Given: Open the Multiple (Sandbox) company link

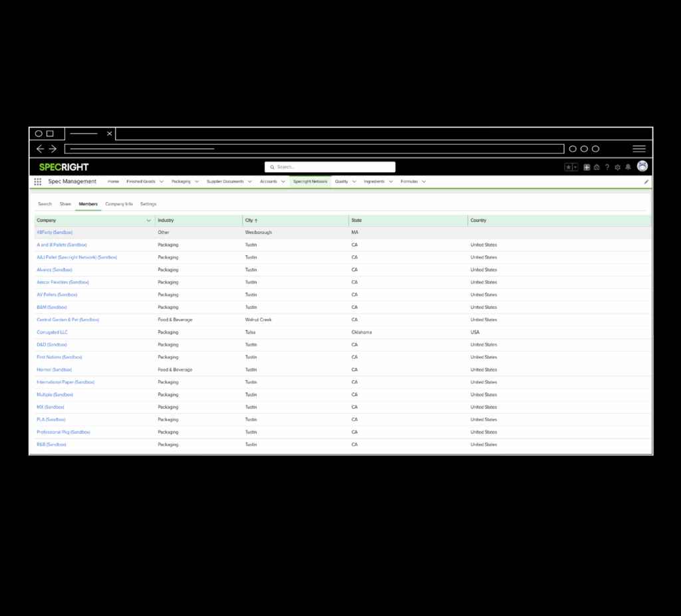Looking at the screenshot, I should [x=55, y=395].
